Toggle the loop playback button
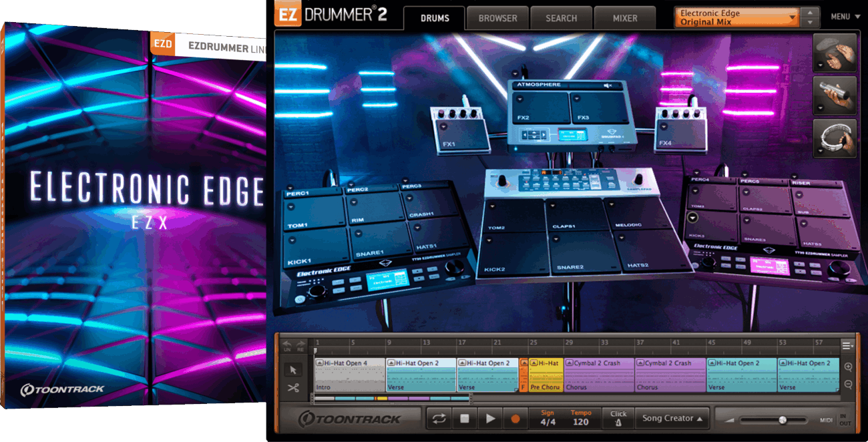Viewport: 868px width, 442px height. pyautogui.click(x=439, y=419)
